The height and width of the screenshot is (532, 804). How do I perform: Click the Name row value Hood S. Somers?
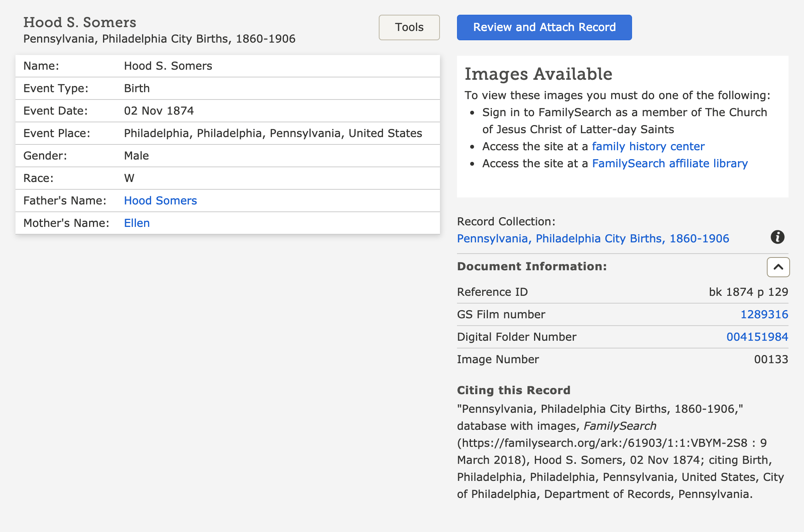[168, 66]
